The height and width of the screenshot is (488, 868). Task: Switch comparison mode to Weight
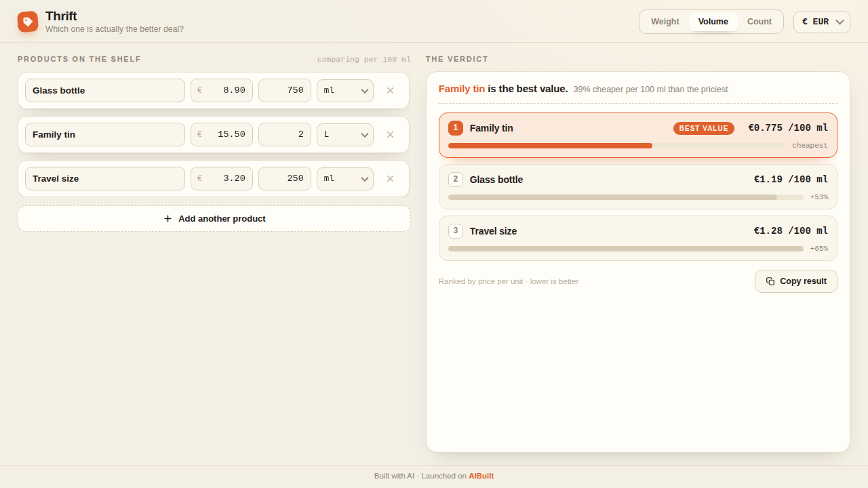coord(665,22)
